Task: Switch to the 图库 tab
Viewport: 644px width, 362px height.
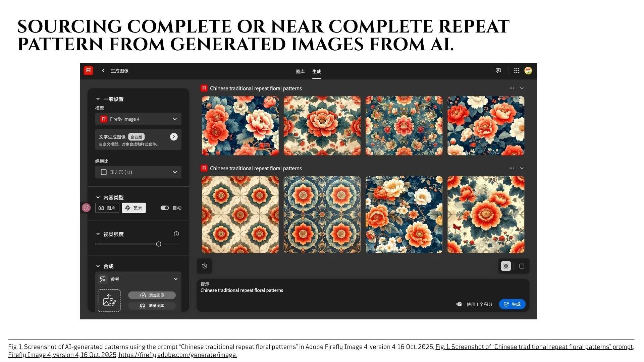Action: [x=300, y=71]
